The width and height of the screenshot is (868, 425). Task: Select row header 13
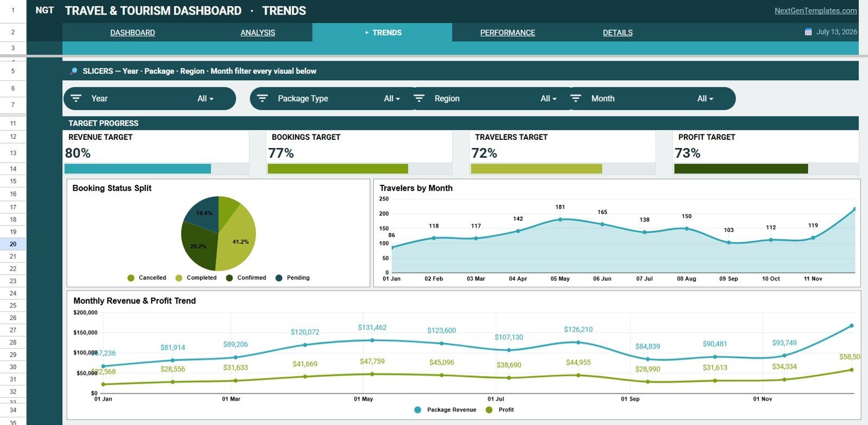click(x=13, y=153)
